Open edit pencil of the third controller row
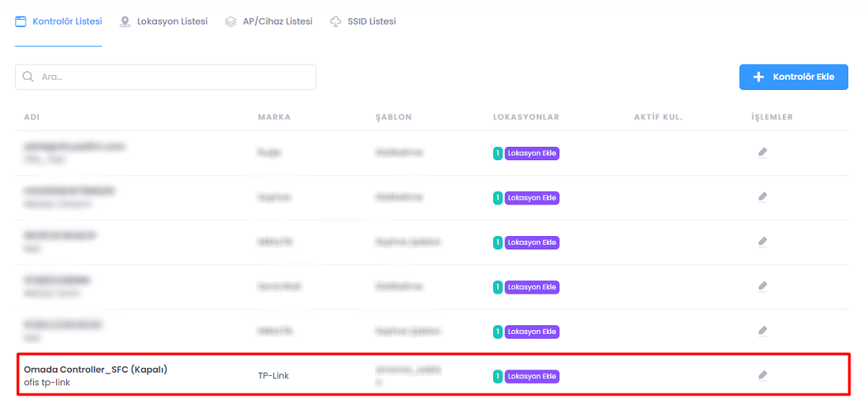The height and width of the screenshot is (405, 868). pyautogui.click(x=762, y=242)
